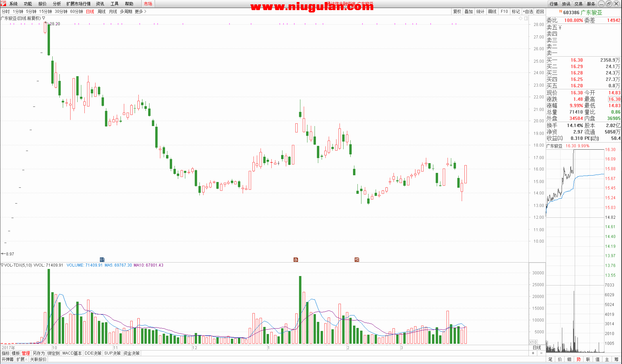Toggle 开弹幕 option
622x364 pixels.
point(8,359)
